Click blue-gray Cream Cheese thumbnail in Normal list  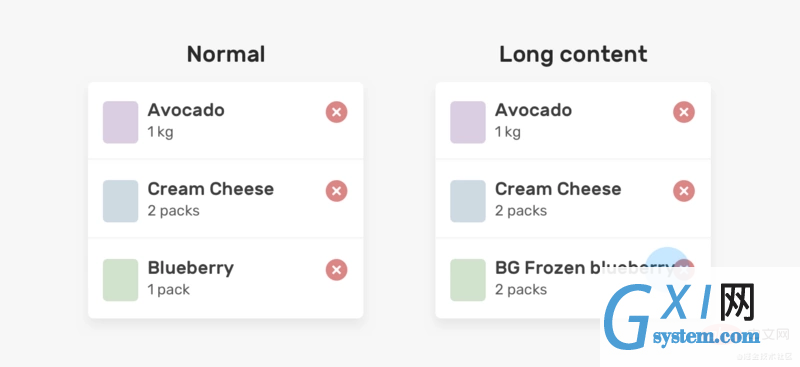(120, 201)
